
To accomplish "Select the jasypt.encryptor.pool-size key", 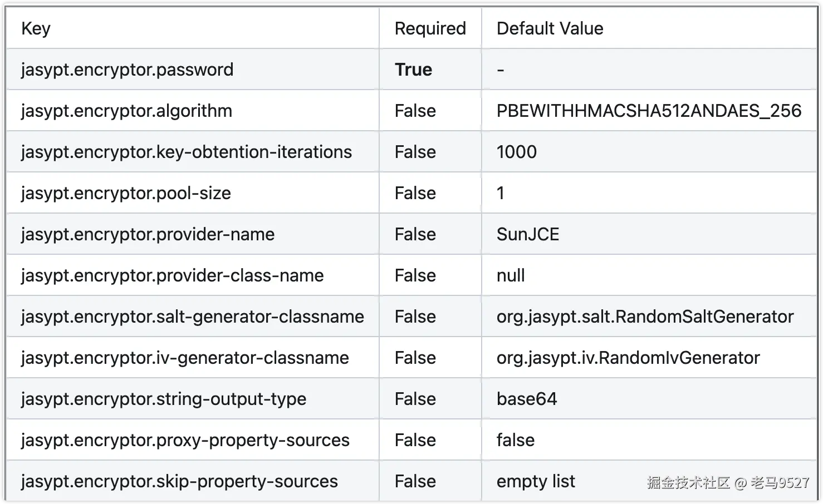I will pos(126,193).
